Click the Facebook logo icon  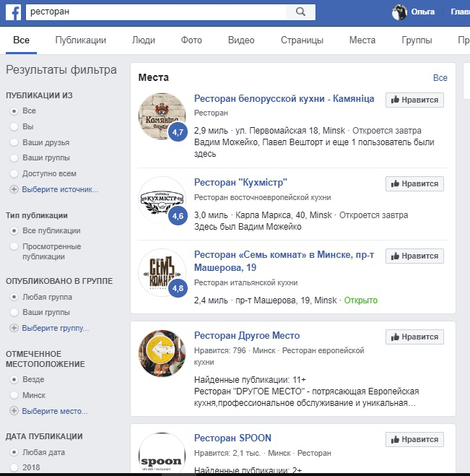(13, 12)
